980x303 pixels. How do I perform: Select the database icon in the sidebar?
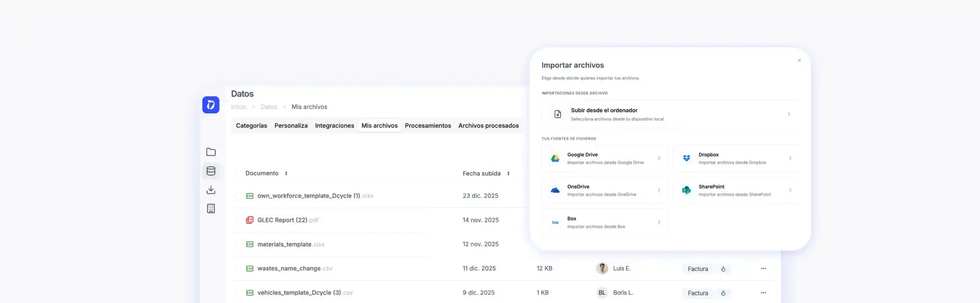tap(211, 171)
